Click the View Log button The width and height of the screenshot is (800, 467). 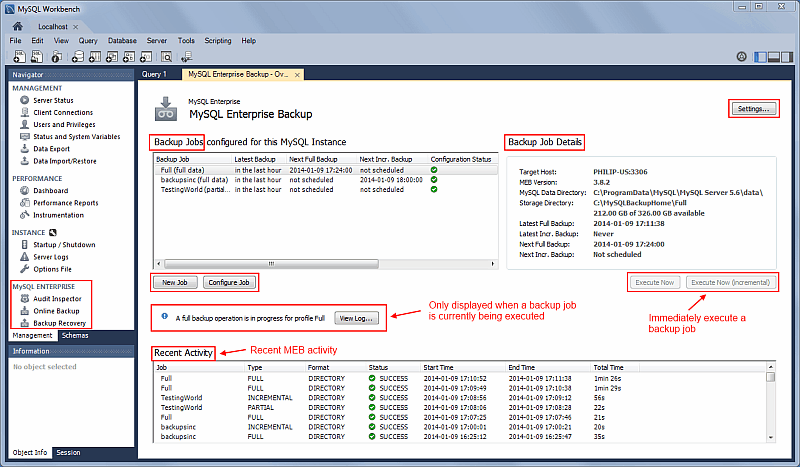[x=357, y=318]
